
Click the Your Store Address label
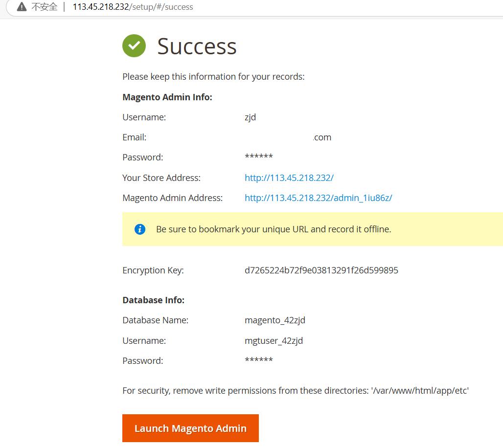click(161, 178)
